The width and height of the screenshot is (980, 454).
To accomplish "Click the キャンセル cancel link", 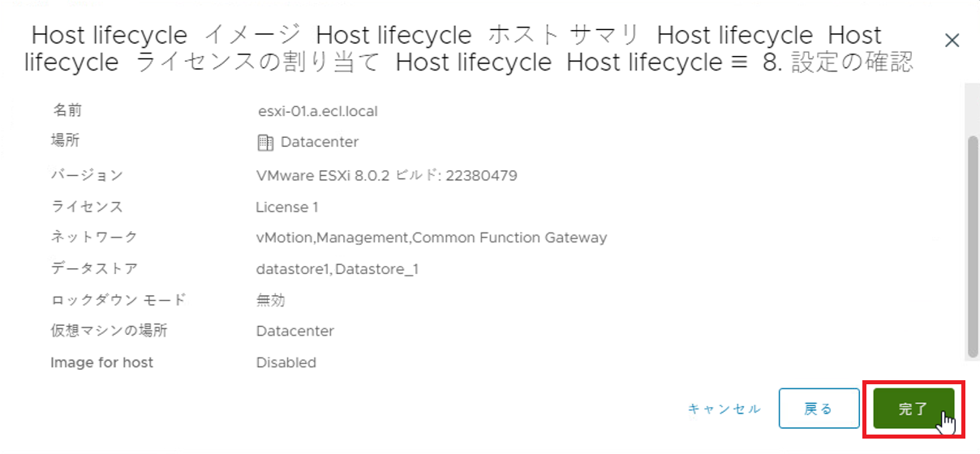I will [x=724, y=409].
